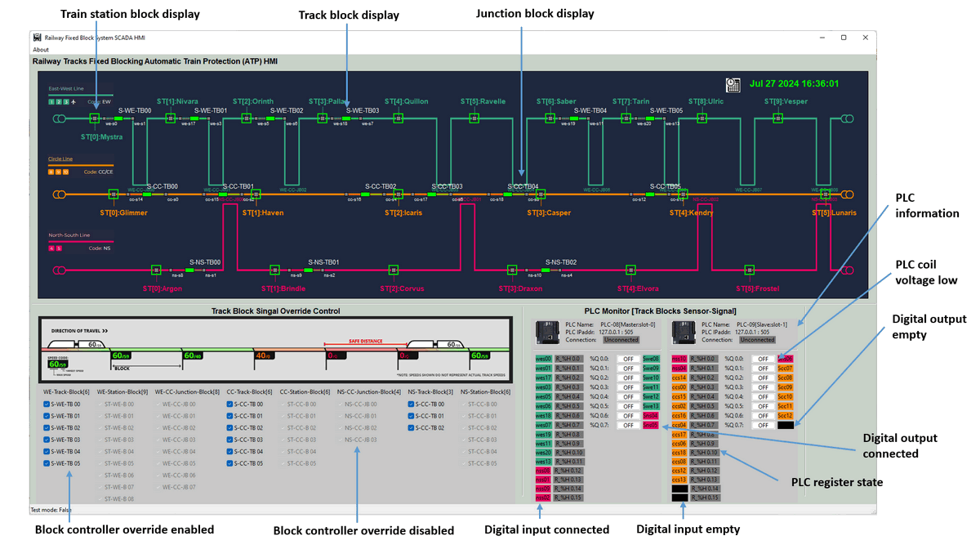The image size is (980, 545).
Task: Toggle the S-WE-TB 05 override checkbox
Action: click(47, 463)
